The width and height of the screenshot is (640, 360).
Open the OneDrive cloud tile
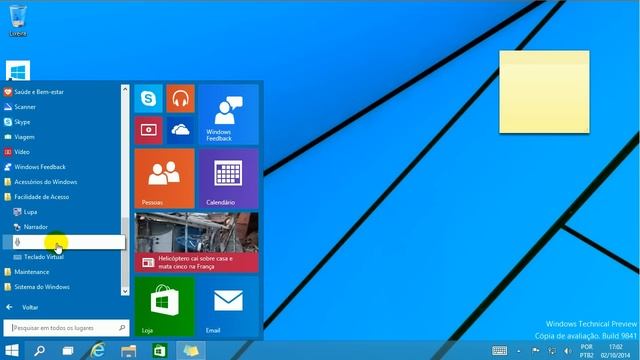tap(180, 130)
